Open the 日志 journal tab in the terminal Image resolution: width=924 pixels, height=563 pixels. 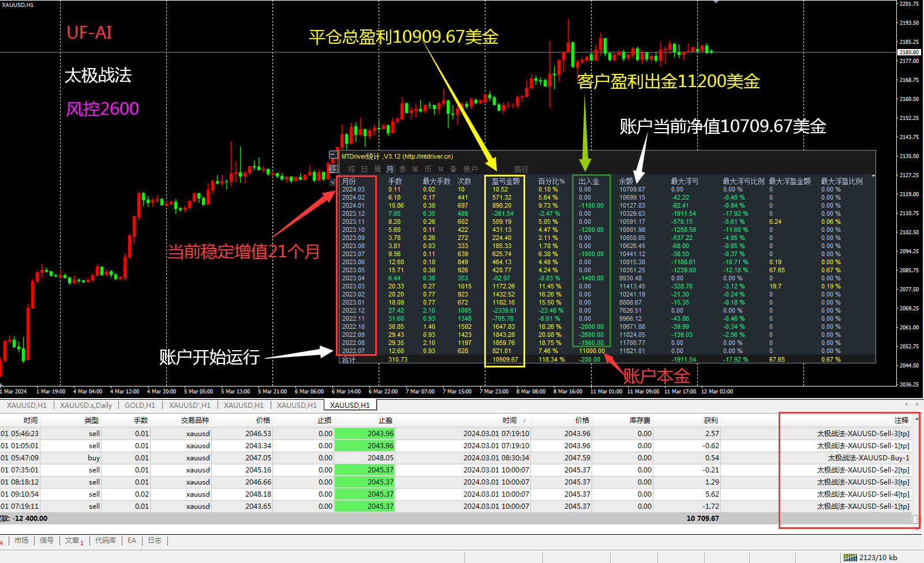tap(154, 541)
